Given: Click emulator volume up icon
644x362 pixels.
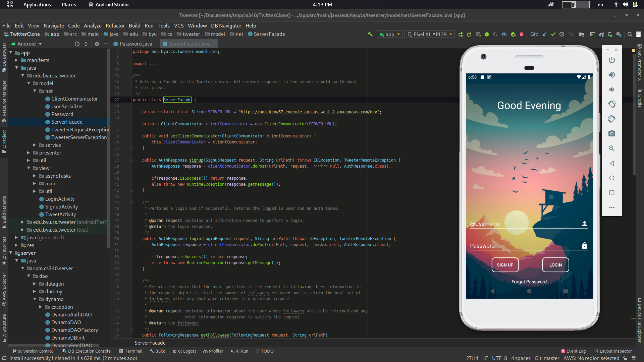Looking at the screenshot, I should tap(612, 75).
